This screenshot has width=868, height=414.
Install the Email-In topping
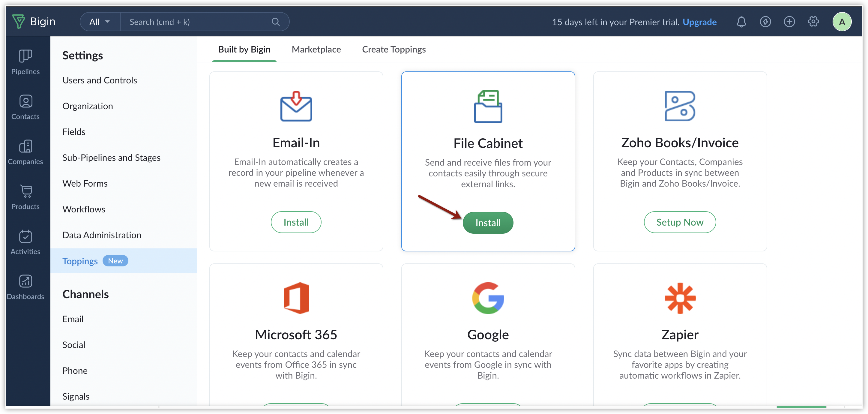tap(296, 222)
